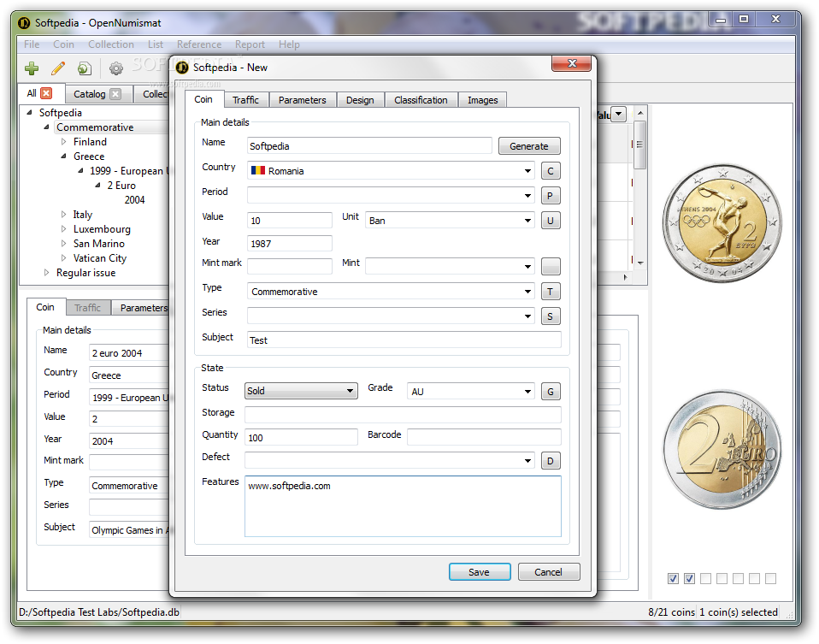Viewport: 819px width, 644px height.
Task: Open the Period reference via the P button
Action: click(x=550, y=196)
